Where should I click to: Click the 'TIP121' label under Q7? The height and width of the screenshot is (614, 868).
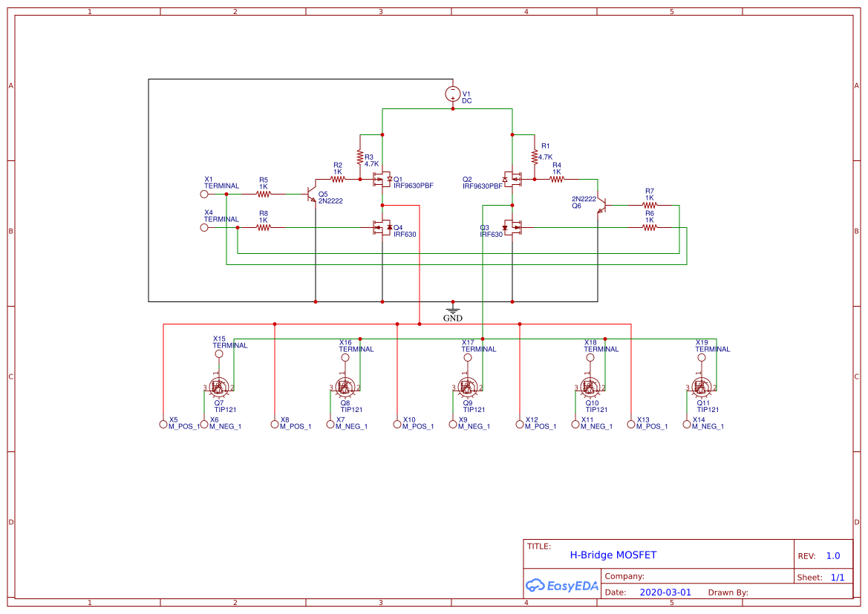[225, 410]
